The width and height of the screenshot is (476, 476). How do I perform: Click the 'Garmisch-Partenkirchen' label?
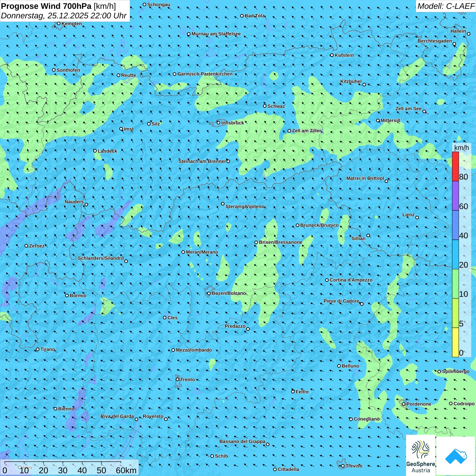(x=205, y=74)
